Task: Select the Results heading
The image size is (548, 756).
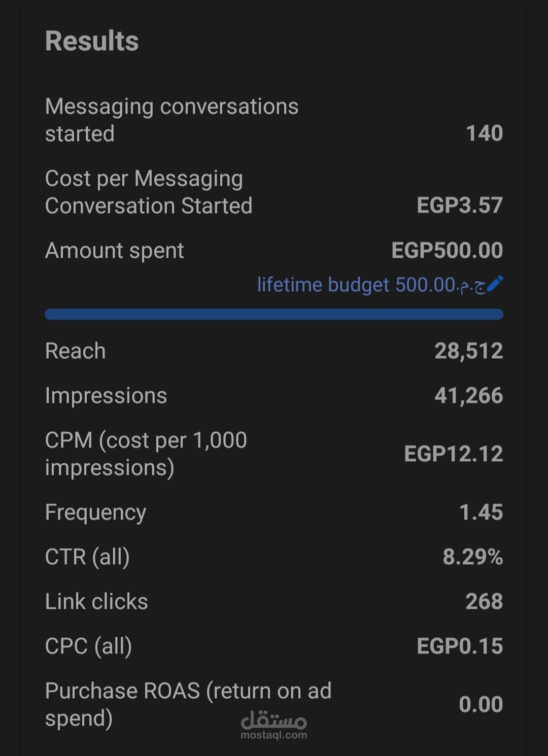Action: 92,41
